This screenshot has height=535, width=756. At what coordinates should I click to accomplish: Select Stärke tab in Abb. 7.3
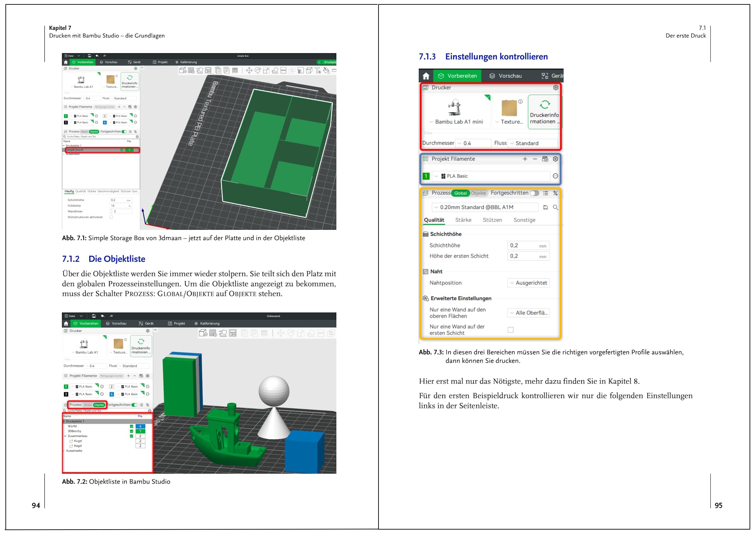pyautogui.click(x=463, y=220)
